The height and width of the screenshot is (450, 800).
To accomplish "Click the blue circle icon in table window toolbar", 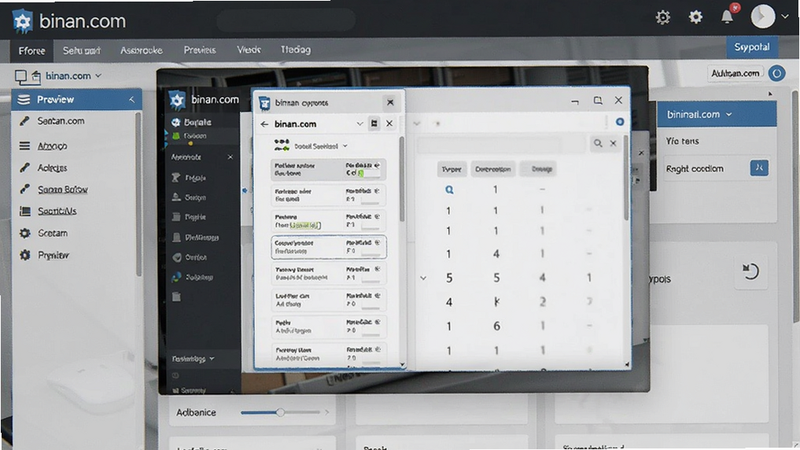I will click(x=620, y=122).
